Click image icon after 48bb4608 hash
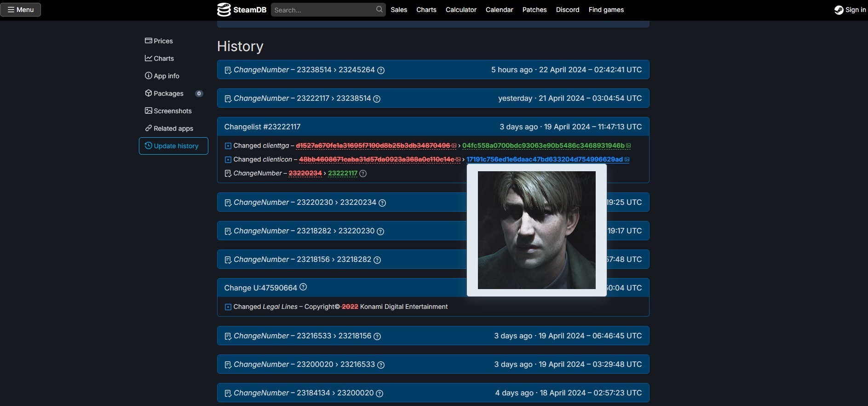The image size is (868, 406). pos(458,160)
